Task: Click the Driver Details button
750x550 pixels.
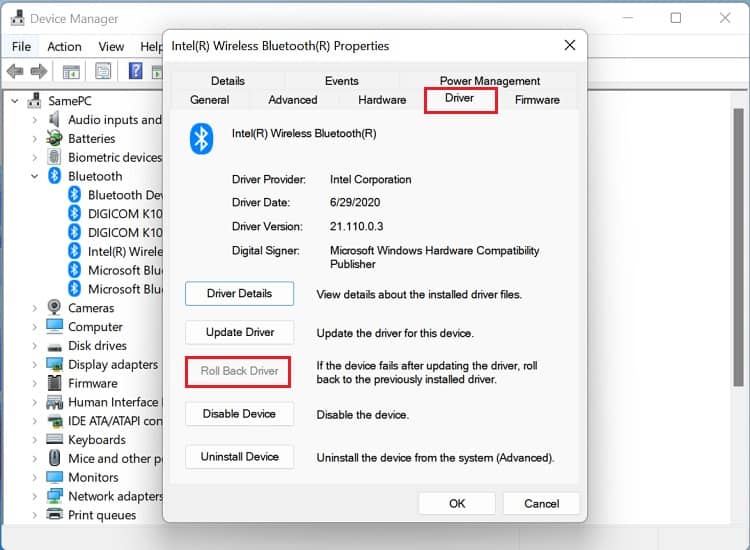Action: pos(240,294)
